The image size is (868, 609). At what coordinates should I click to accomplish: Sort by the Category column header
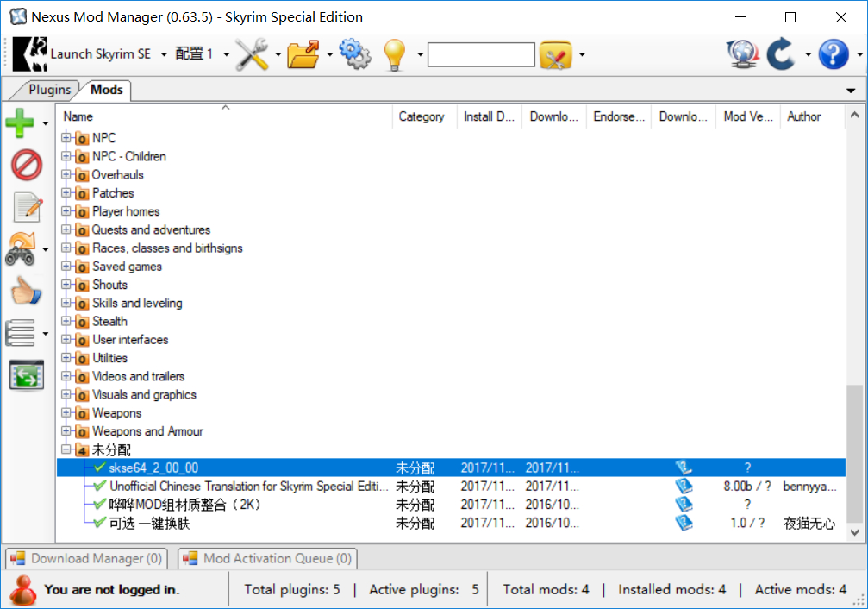click(425, 116)
